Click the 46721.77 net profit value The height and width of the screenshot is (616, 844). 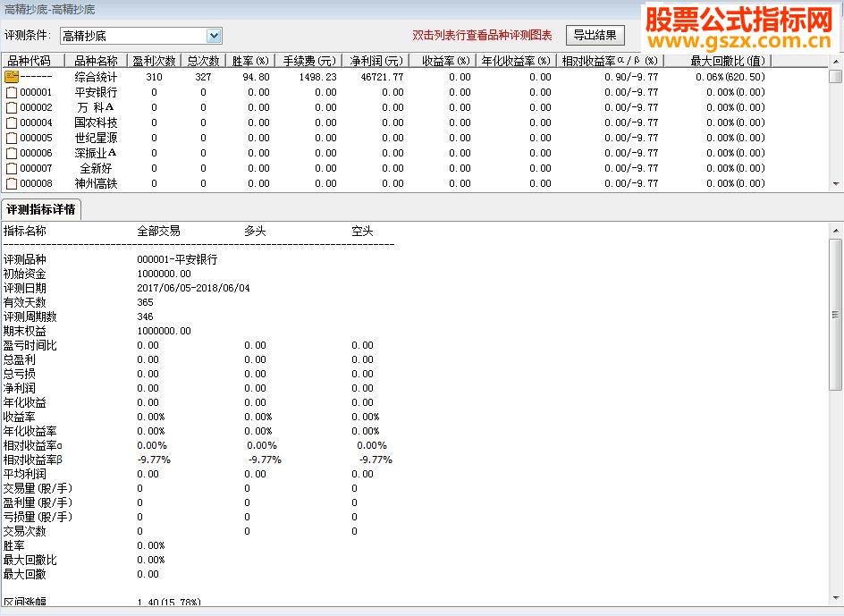point(382,77)
